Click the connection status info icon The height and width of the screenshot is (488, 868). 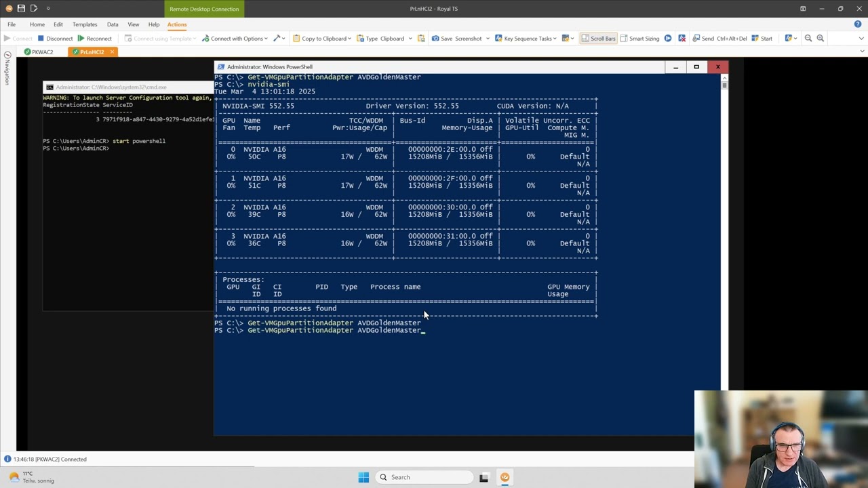pos(7,459)
